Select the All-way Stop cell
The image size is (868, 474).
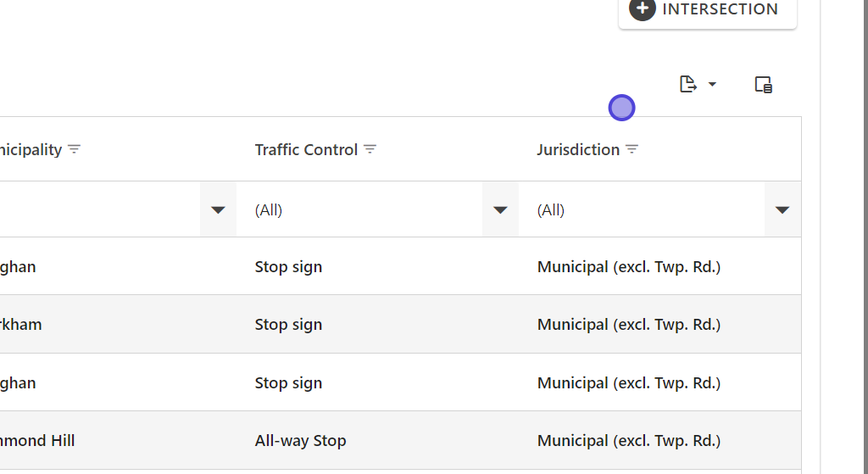pyautogui.click(x=301, y=440)
